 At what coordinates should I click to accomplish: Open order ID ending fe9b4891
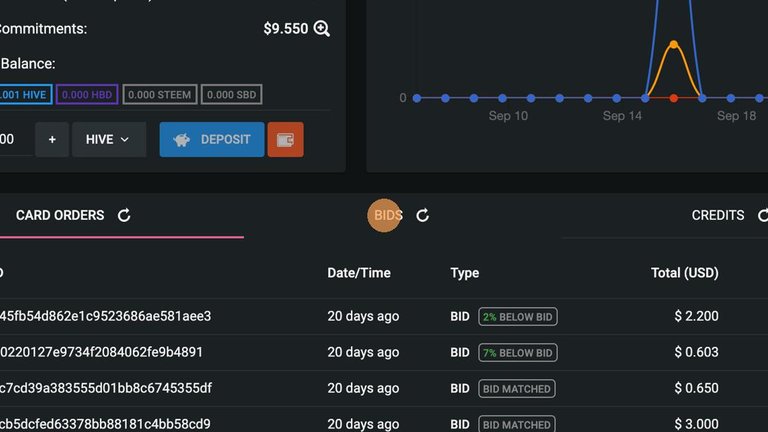pyautogui.click(x=101, y=352)
